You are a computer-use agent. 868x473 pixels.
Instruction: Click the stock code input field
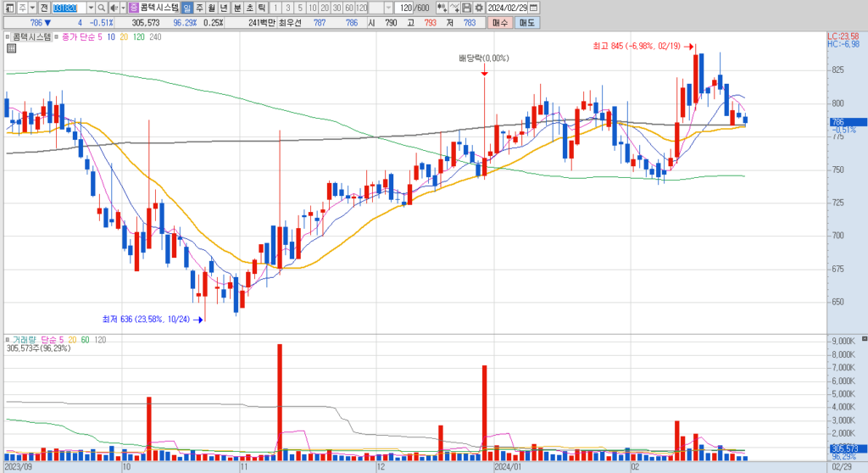[x=70, y=8]
